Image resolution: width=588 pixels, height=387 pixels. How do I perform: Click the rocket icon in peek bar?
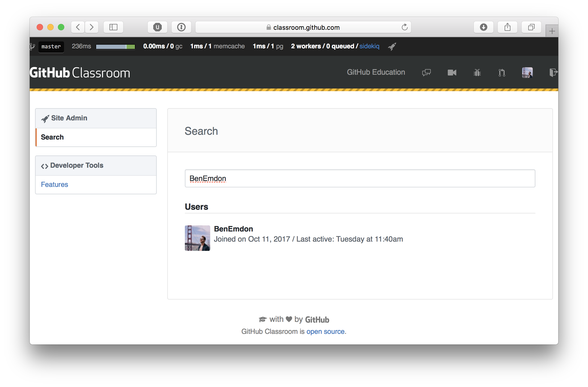pos(392,47)
